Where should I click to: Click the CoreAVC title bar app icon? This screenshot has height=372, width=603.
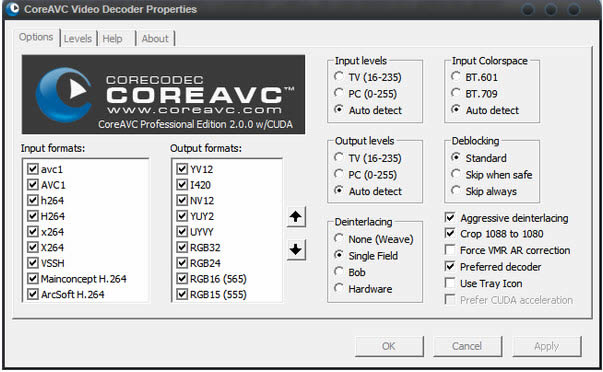point(13,8)
